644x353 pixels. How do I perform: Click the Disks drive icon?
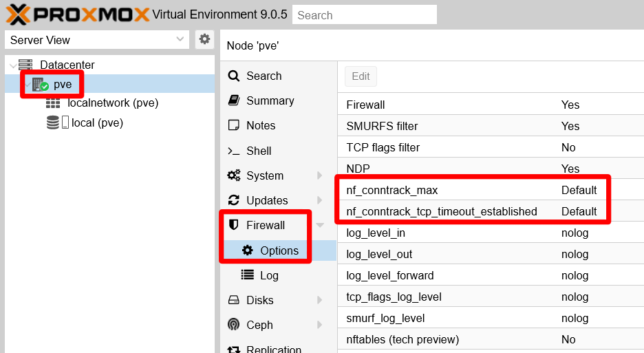point(234,299)
